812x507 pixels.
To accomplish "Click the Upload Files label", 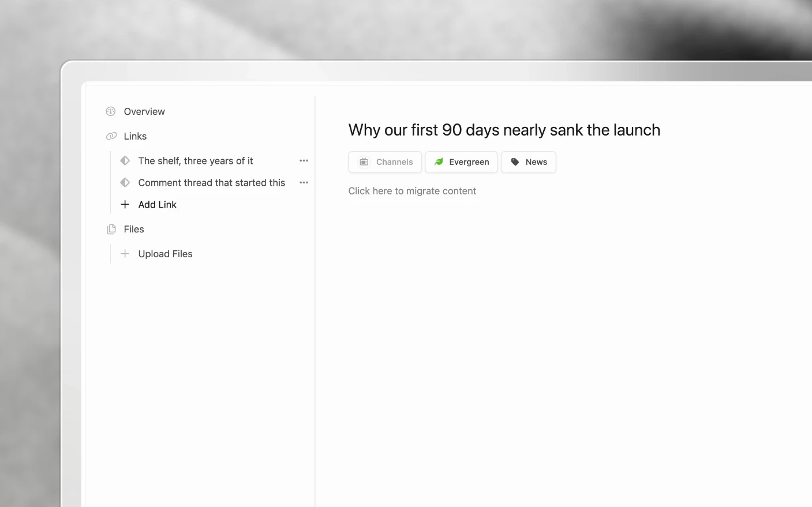I will click(x=165, y=254).
